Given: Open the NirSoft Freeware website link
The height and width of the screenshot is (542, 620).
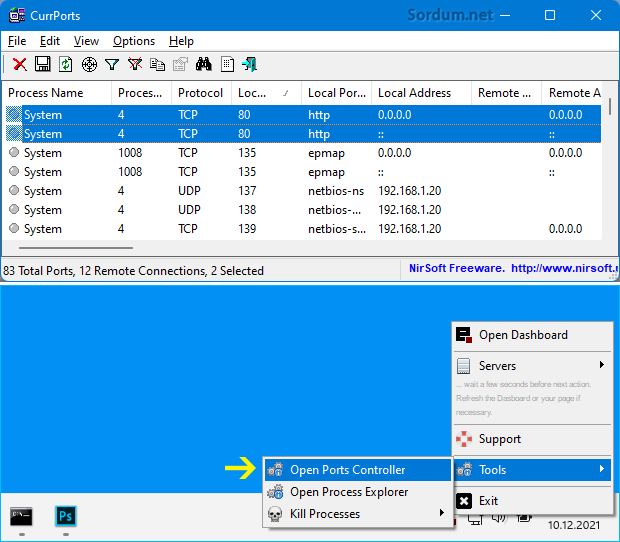Looking at the screenshot, I should 514,268.
